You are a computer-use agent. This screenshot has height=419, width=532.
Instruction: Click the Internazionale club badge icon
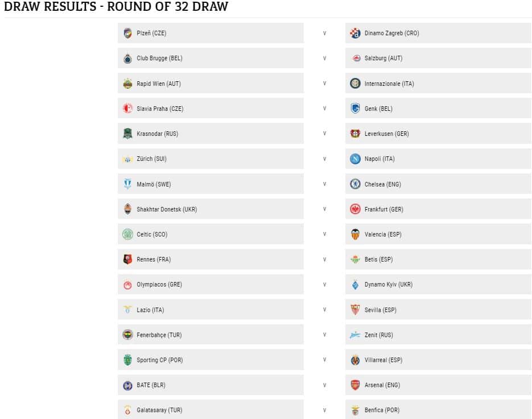pyautogui.click(x=355, y=84)
